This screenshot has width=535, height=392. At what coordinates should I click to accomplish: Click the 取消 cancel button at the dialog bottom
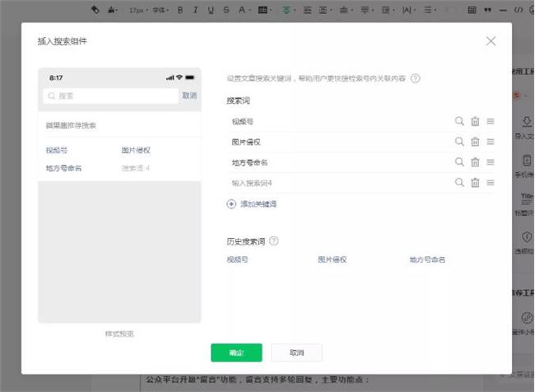(x=296, y=352)
